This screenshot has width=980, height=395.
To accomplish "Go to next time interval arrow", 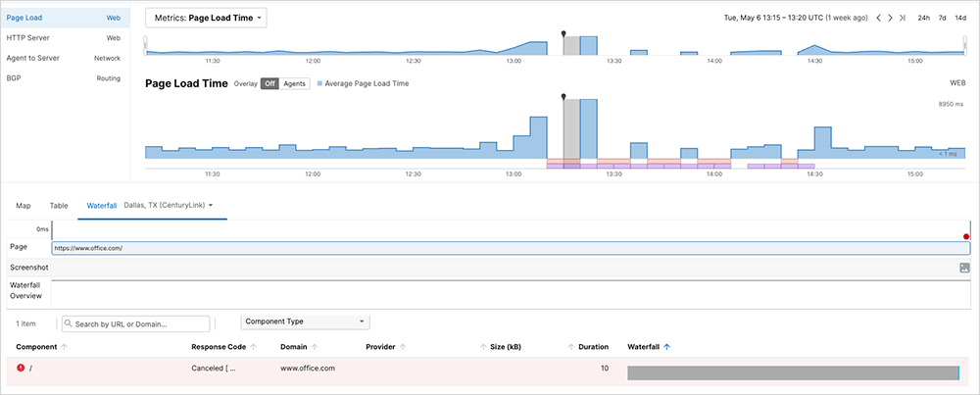I will (x=890, y=18).
